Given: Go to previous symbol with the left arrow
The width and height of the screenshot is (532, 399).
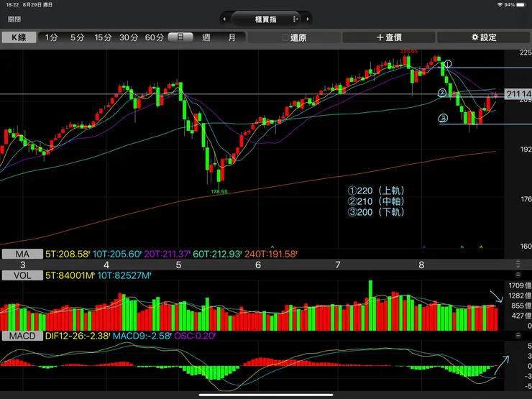Looking at the screenshot, I should click(224, 19).
